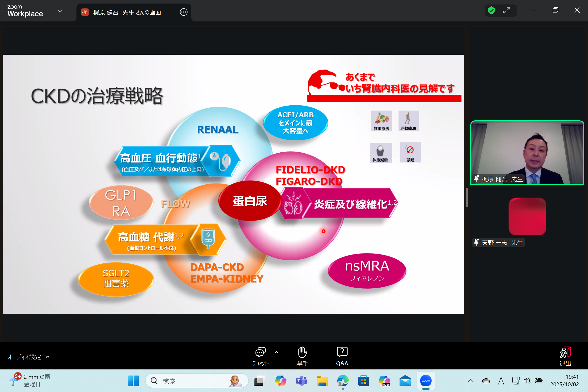Open the Q&A panel
Image resolution: width=588 pixels, height=392 pixels.
coord(342,352)
